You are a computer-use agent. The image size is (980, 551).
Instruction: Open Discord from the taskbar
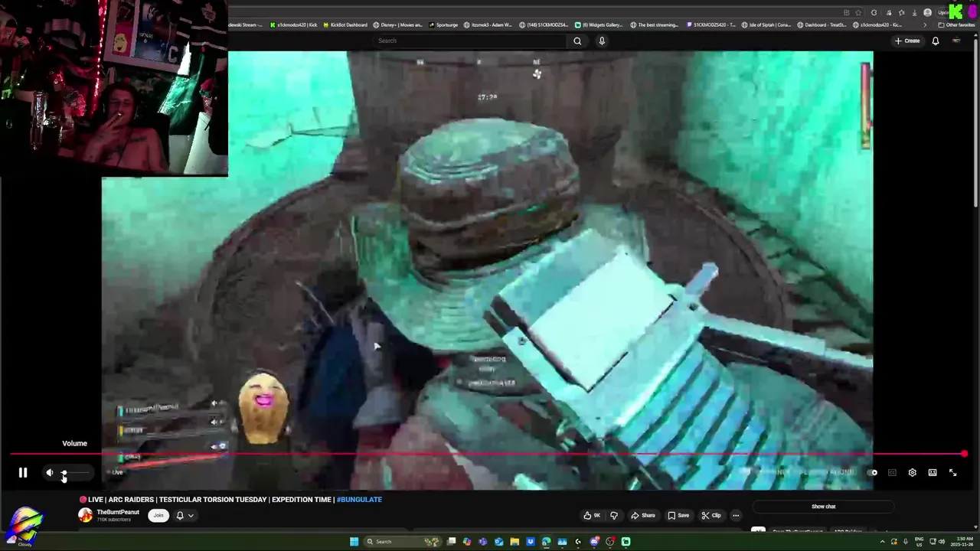click(x=594, y=542)
